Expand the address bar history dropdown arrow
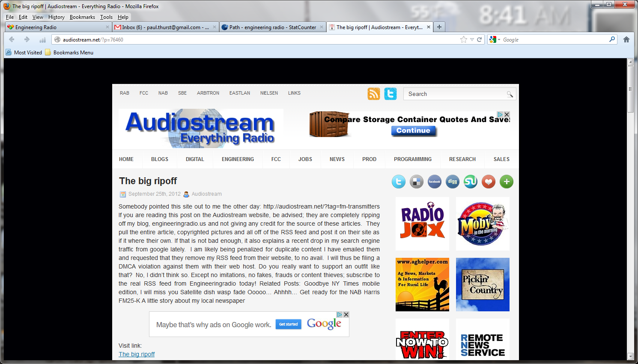The image size is (638, 364). [472, 39]
